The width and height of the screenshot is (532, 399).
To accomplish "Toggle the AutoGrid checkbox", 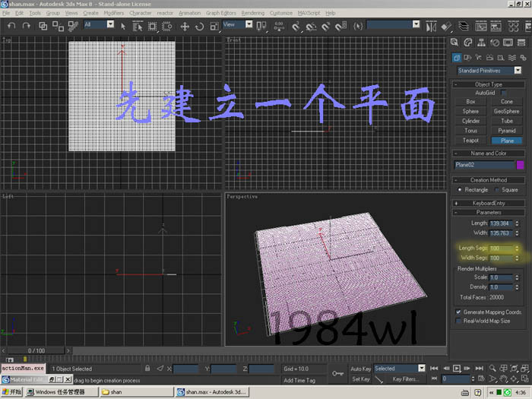I will [504, 93].
